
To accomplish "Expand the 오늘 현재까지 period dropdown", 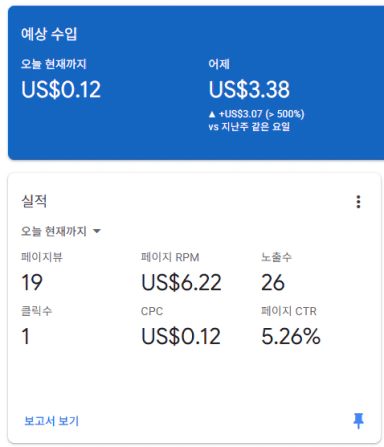I will [x=61, y=231].
